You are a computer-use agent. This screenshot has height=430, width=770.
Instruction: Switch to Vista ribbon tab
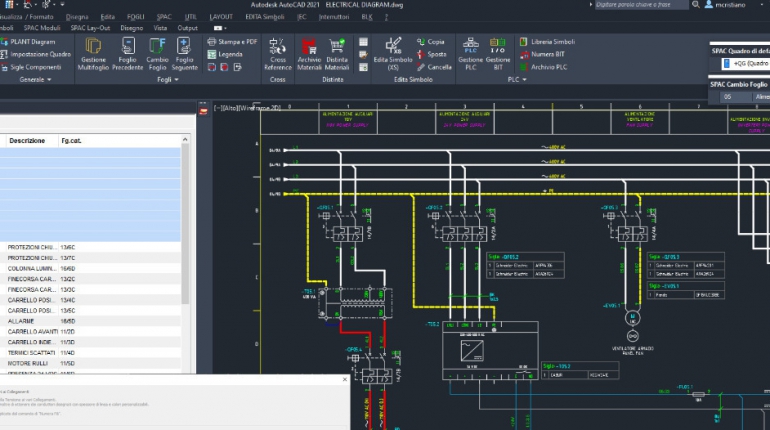tap(160, 28)
